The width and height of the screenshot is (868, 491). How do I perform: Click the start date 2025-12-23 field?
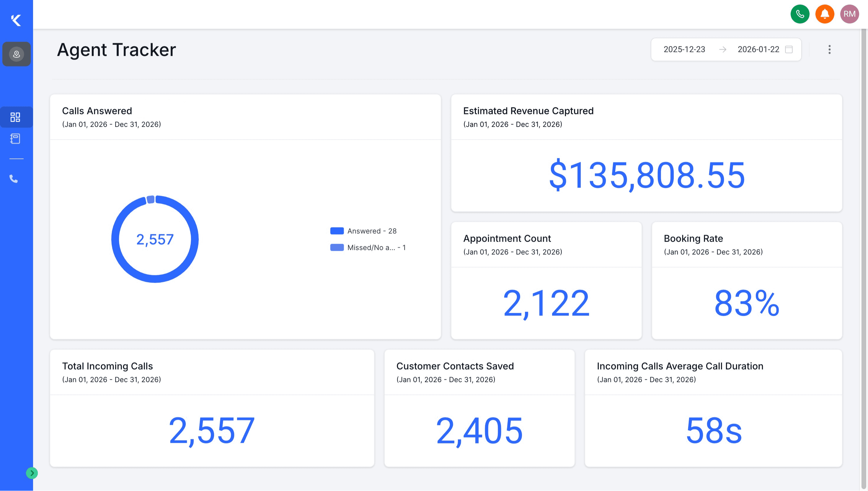click(684, 50)
